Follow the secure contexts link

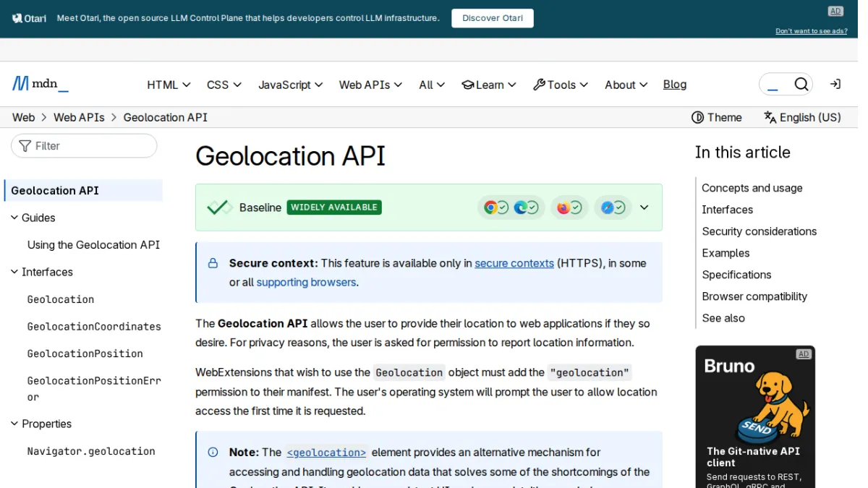[x=514, y=263]
